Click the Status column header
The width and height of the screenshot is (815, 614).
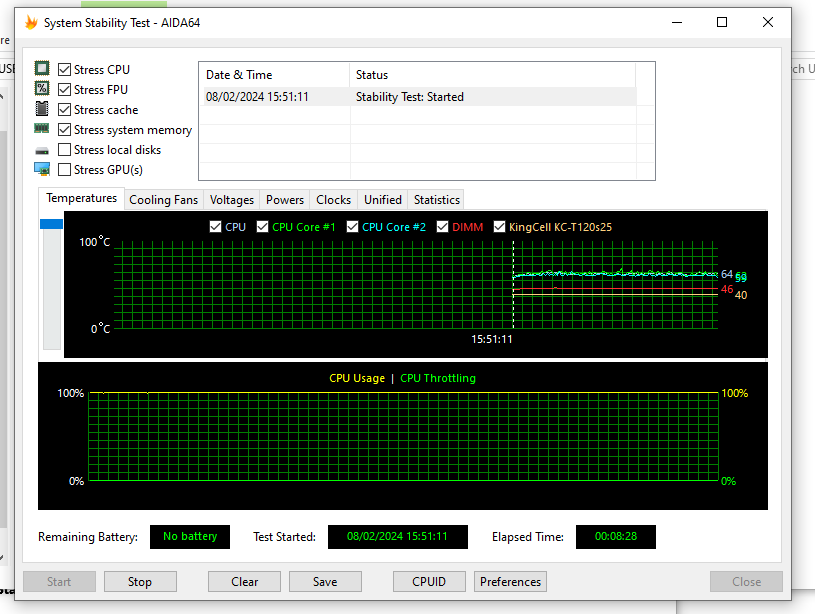point(492,75)
